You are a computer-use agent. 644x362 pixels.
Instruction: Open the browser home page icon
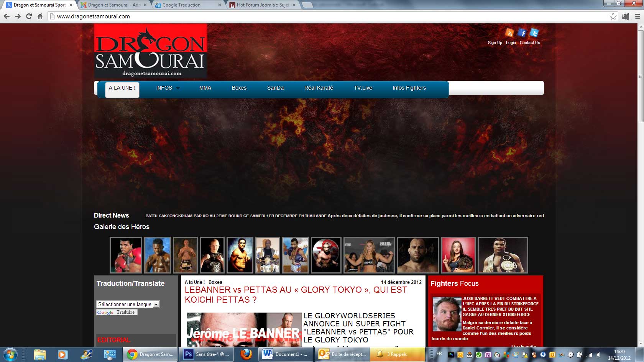[40, 16]
